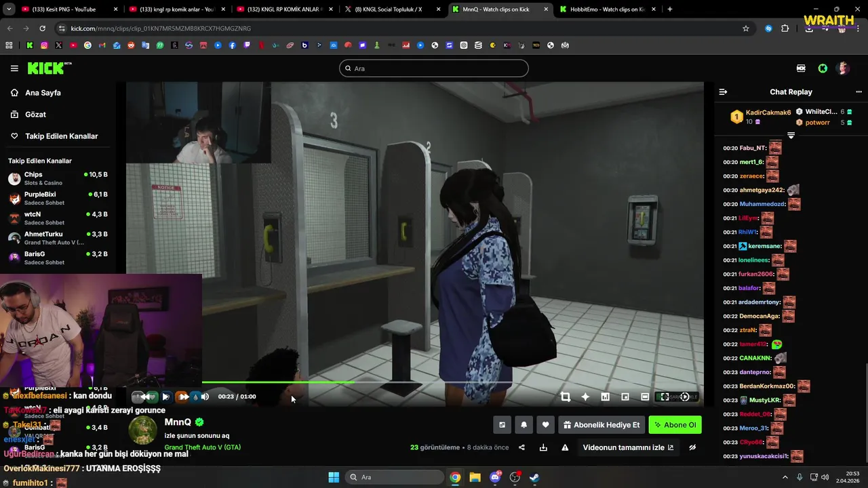Reload the page

pyautogui.click(x=42, y=28)
